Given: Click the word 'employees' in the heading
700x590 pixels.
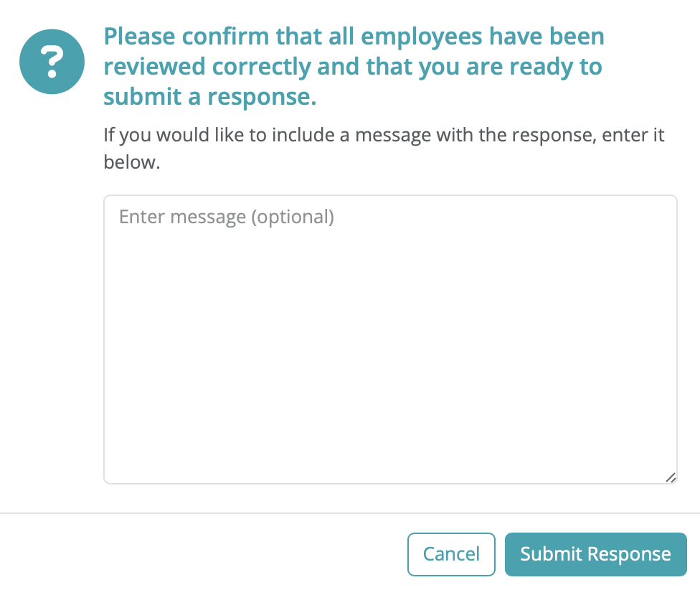Looking at the screenshot, I should (x=422, y=37).
